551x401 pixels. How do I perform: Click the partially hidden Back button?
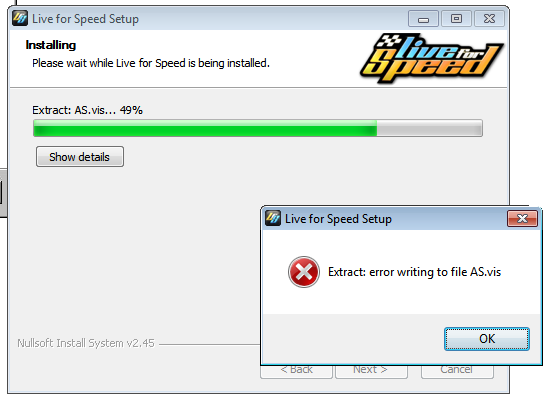pyautogui.click(x=296, y=372)
